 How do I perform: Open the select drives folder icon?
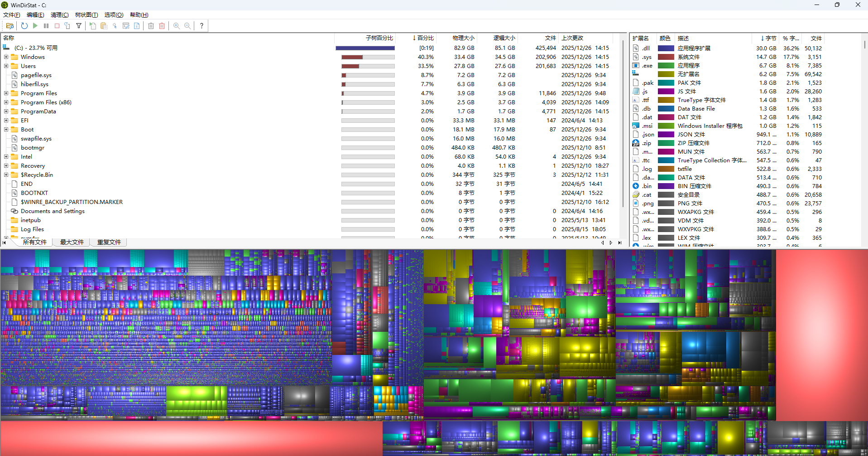(x=10, y=26)
